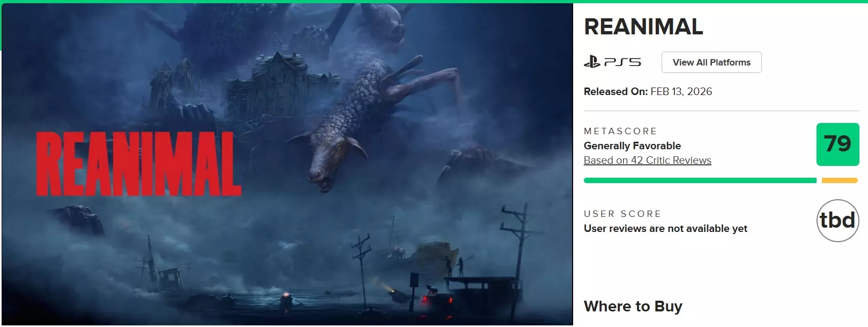
Task: Click User reviews are not available yet text
Action: tap(665, 228)
